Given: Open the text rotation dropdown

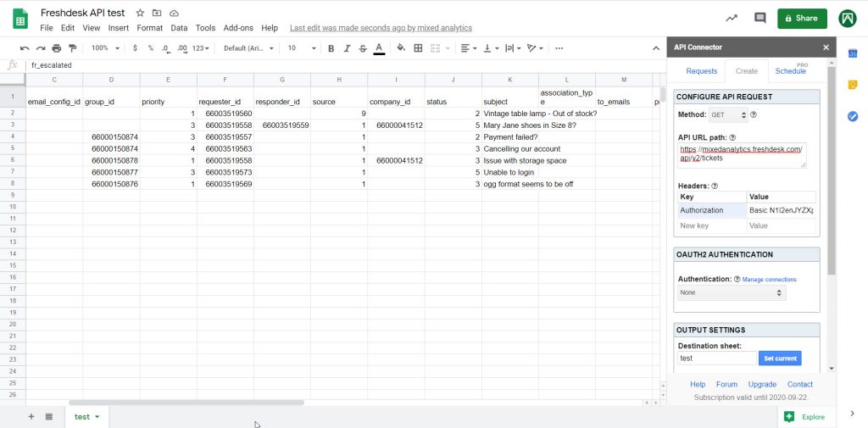Looking at the screenshot, I should pyautogui.click(x=535, y=48).
